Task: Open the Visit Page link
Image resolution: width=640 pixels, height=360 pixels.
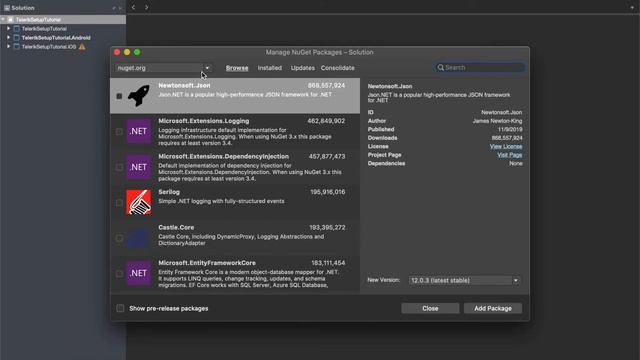Action: (509, 155)
